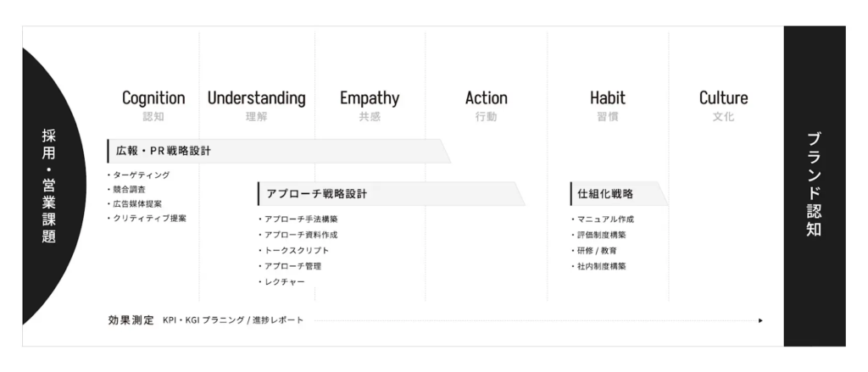This screenshot has height=372, width=868.
Task: Open the 研修 / 教育 item
Action: tap(597, 251)
